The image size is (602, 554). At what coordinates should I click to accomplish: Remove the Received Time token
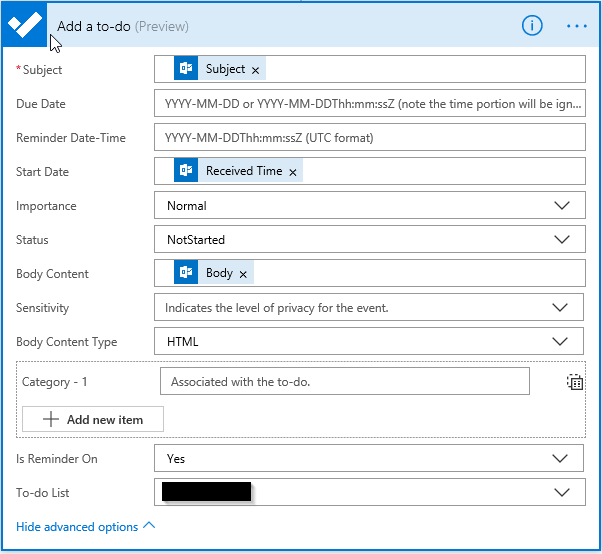coord(292,172)
